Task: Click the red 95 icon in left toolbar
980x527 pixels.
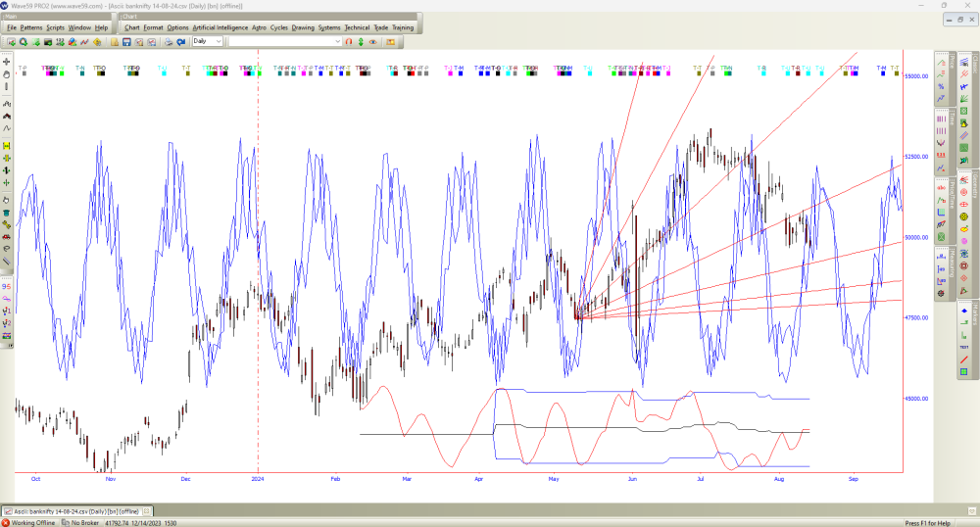Action: tap(7, 286)
